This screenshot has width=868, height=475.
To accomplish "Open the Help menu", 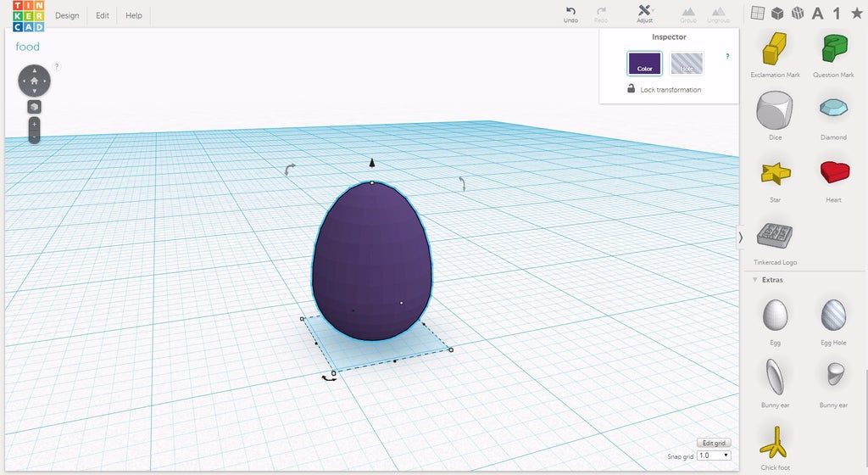I will pyautogui.click(x=134, y=15).
